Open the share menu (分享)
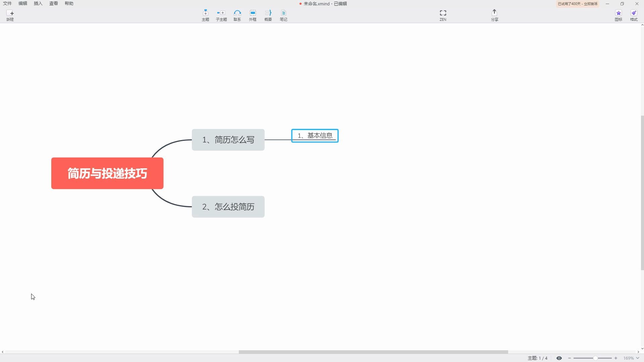 pyautogui.click(x=494, y=15)
